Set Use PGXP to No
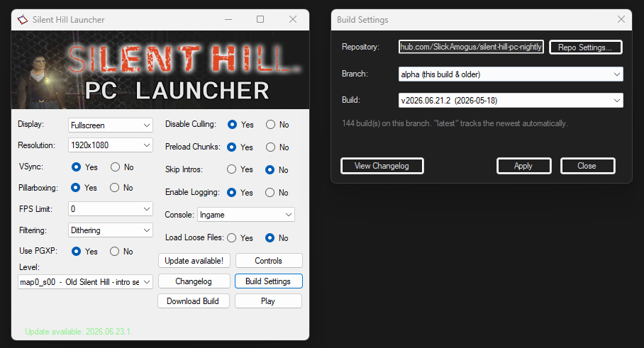Viewport: 644px width, 348px height. (x=115, y=251)
